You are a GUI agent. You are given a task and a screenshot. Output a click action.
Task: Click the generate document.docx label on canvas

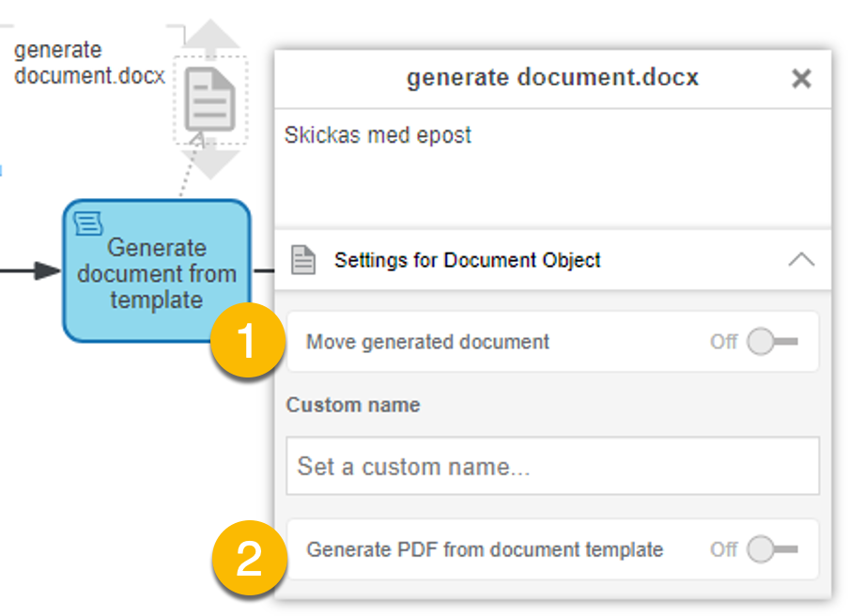click(x=89, y=63)
